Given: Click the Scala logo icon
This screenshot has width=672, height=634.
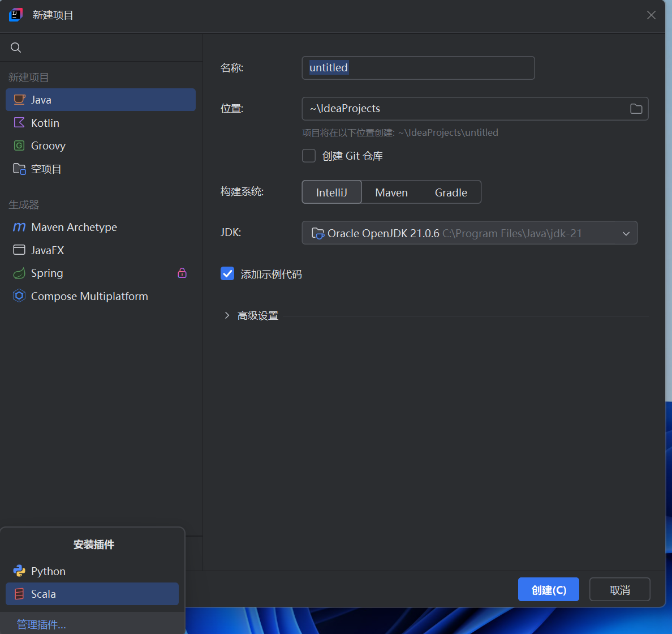Looking at the screenshot, I should click(x=19, y=594).
